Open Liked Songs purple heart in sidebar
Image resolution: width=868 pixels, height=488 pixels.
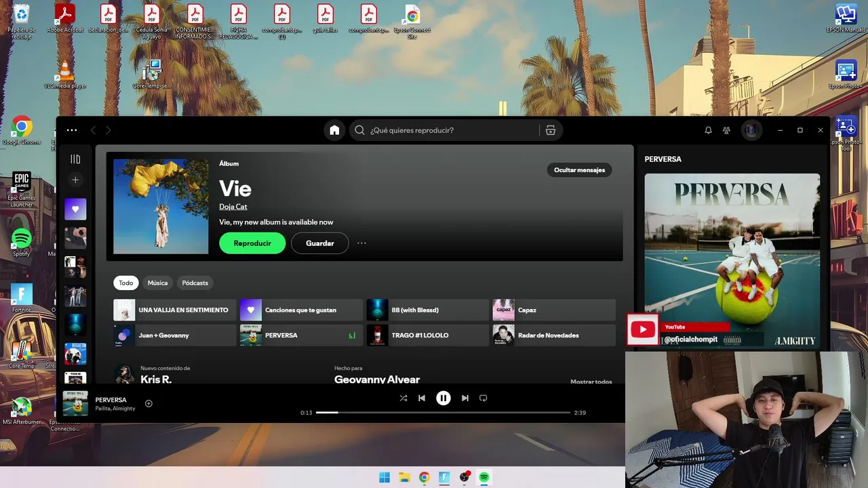pos(75,209)
